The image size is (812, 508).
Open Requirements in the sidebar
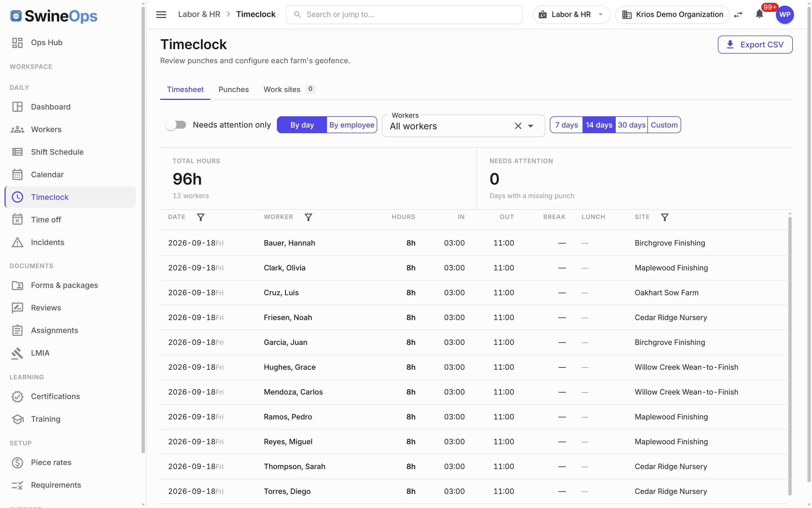pyautogui.click(x=70, y=485)
